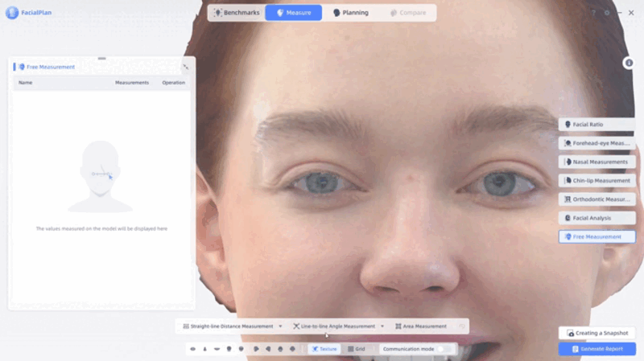Click the Operation column header
644x361 pixels.
coord(173,83)
